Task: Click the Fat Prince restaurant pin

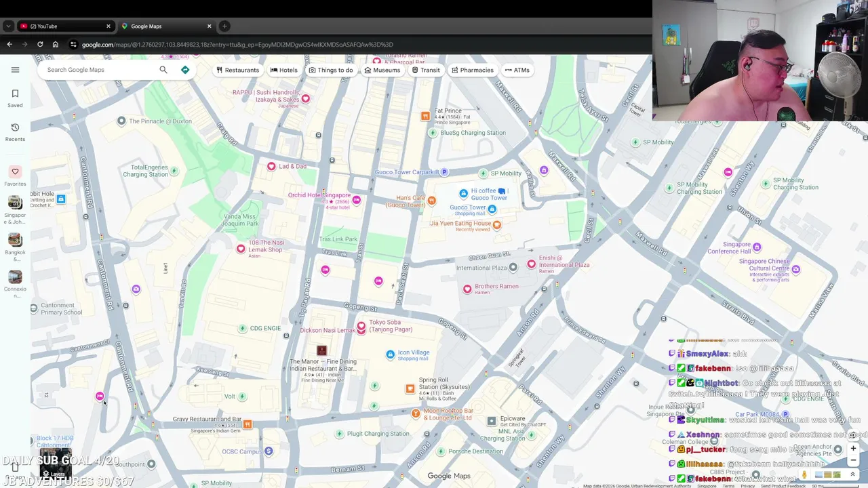Action: pos(425,116)
